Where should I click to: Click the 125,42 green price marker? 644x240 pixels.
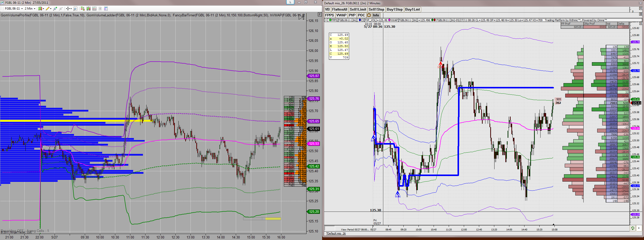click(x=314, y=166)
